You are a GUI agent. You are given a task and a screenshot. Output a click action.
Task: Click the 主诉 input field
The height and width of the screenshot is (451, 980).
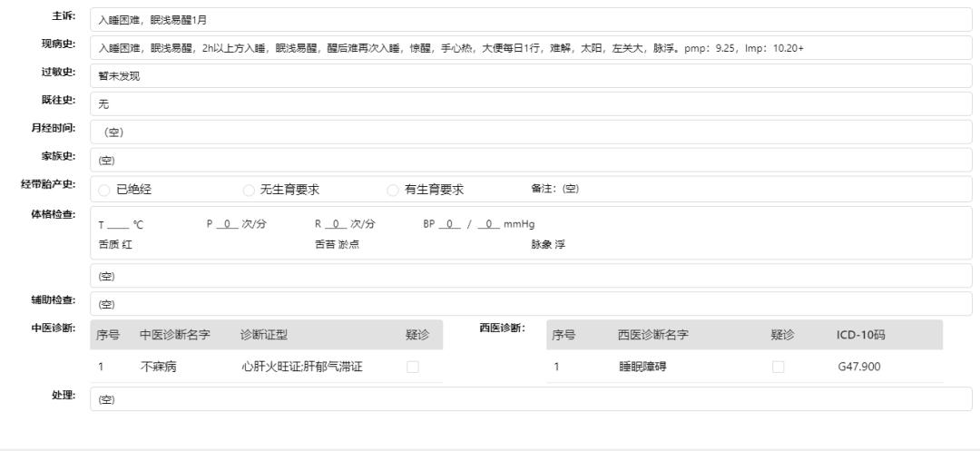click(531, 20)
